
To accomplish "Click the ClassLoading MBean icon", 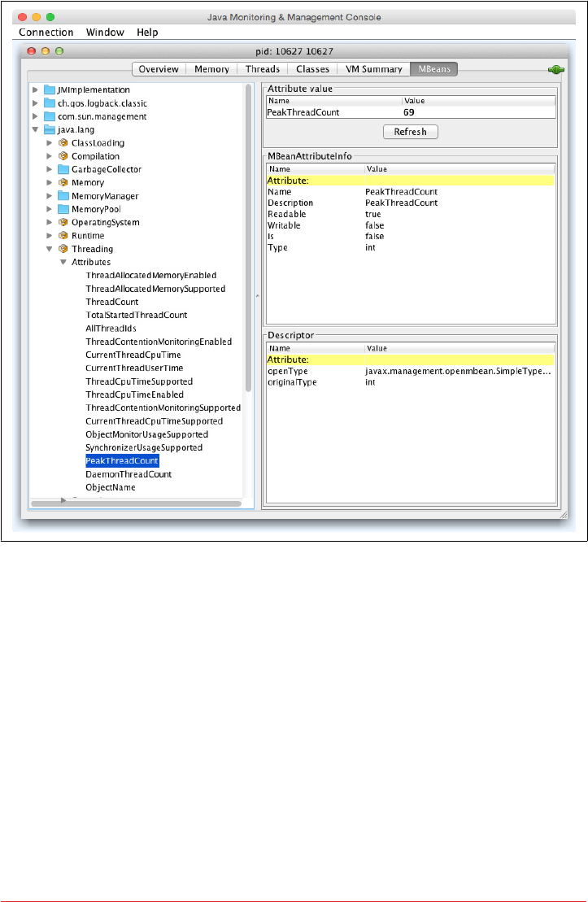I will pyautogui.click(x=63, y=142).
